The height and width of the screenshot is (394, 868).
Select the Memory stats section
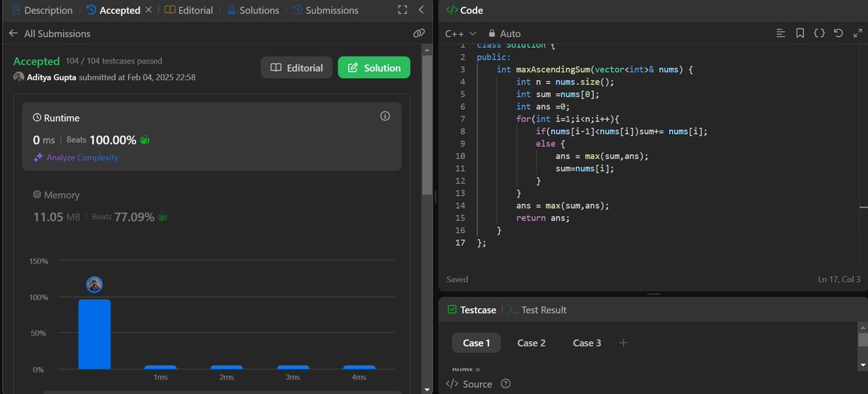tap(211, 206)
